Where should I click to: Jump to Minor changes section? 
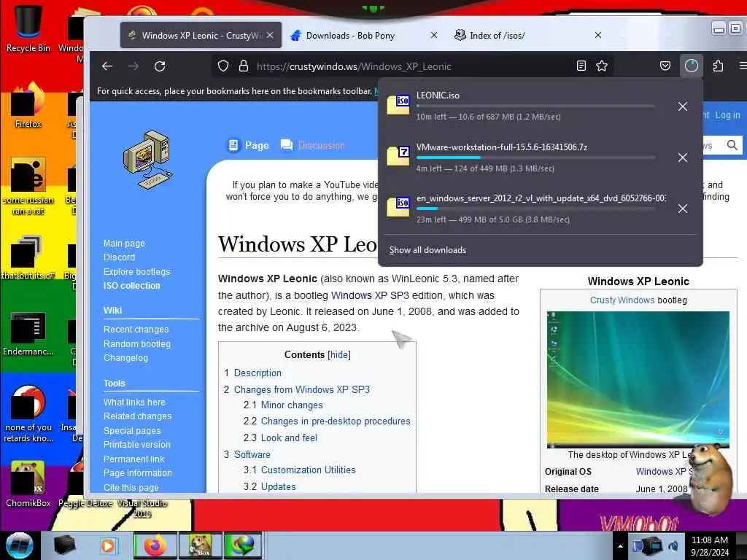tap(292, 405)
